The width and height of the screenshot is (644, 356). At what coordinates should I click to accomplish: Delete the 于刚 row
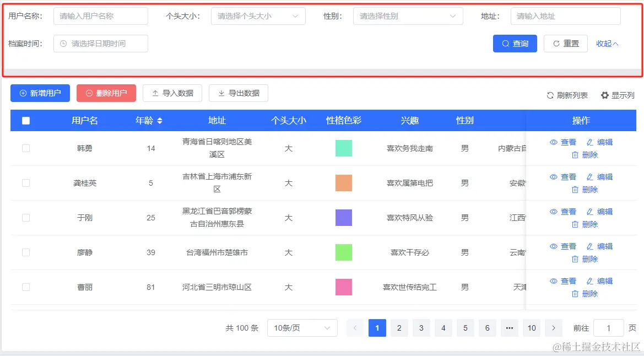585,224
